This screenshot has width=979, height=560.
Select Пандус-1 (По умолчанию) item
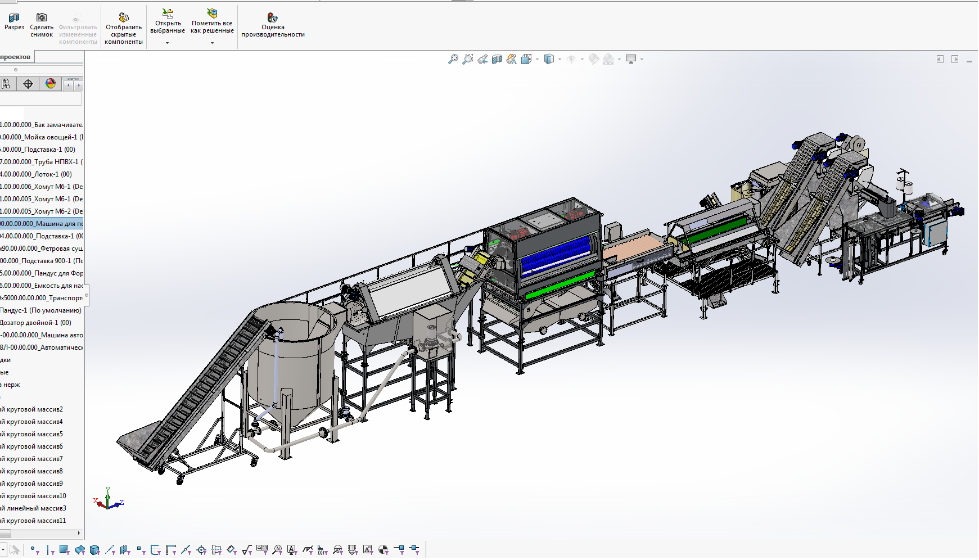coord(42,310)
